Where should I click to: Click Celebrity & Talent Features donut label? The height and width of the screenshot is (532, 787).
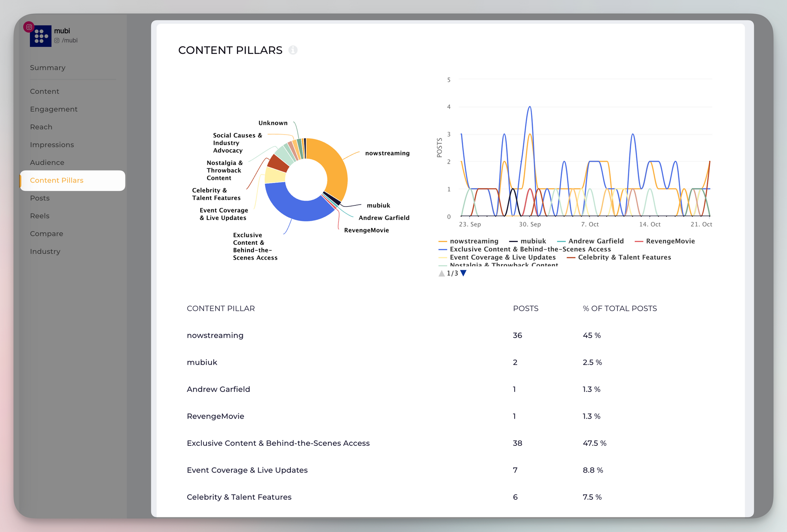click(x=216, y=194)
